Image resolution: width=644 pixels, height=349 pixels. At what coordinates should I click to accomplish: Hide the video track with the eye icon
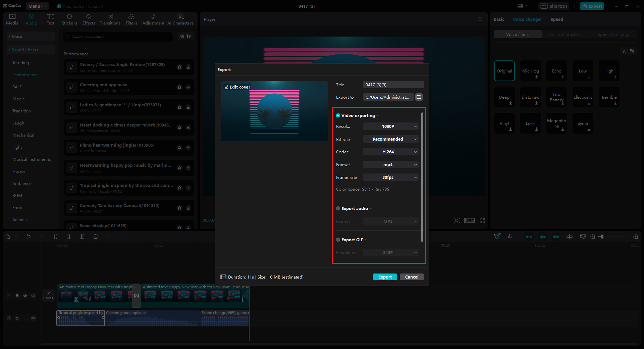[25, 296]
